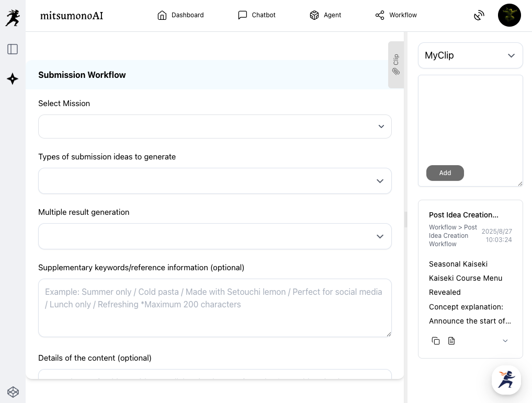
Task: Expand the Post Idea Creation clip card
Action: pos(505,341)
